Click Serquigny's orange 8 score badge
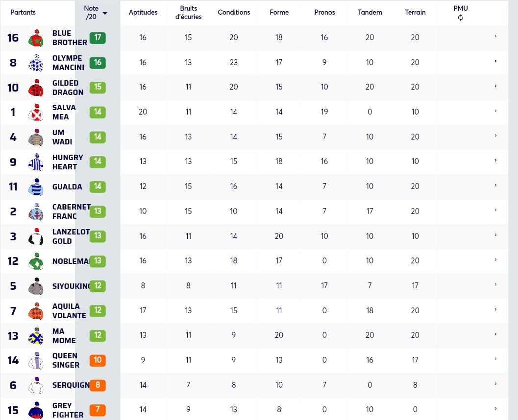The height and width of the screenshot is (420, 518). (98, 385)
